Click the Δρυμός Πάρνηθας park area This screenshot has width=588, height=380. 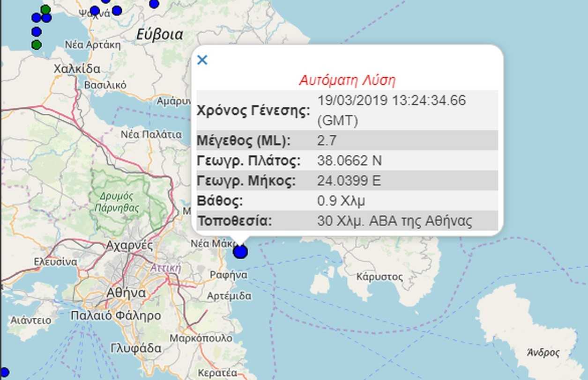click(117, 201)
